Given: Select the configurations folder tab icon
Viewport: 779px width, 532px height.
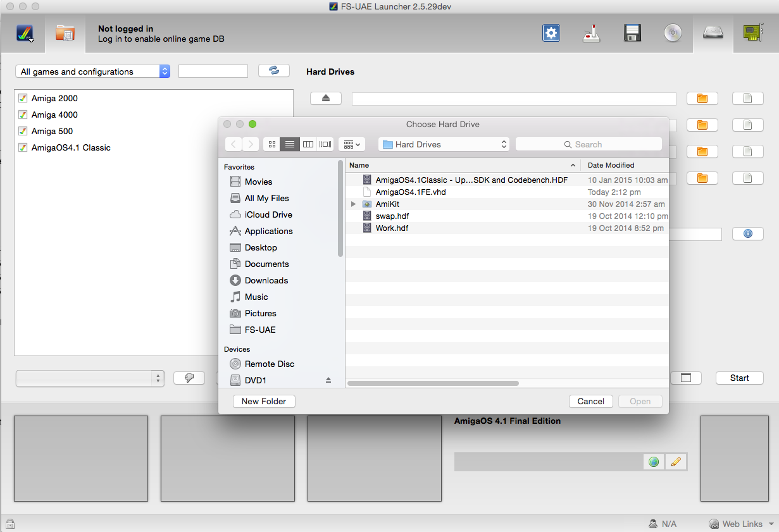Looking at the screenshot, I should click(65, 33).
